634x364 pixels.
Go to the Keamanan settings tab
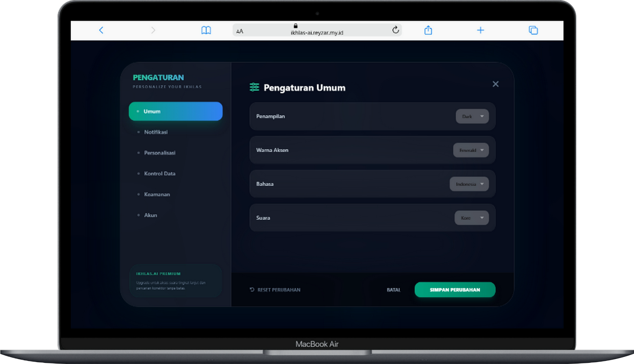point(157,194)
